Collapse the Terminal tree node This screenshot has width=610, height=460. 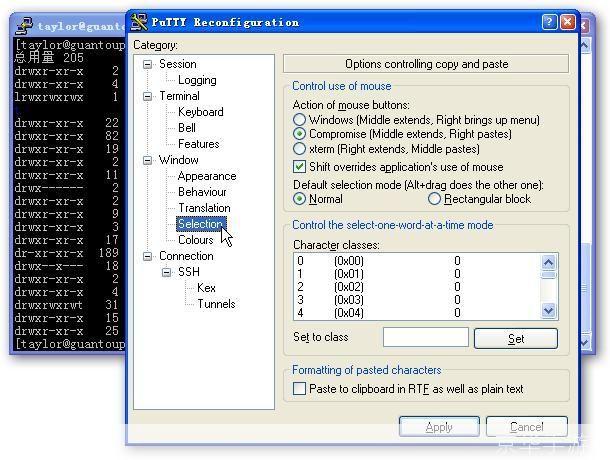coord(147,96)
